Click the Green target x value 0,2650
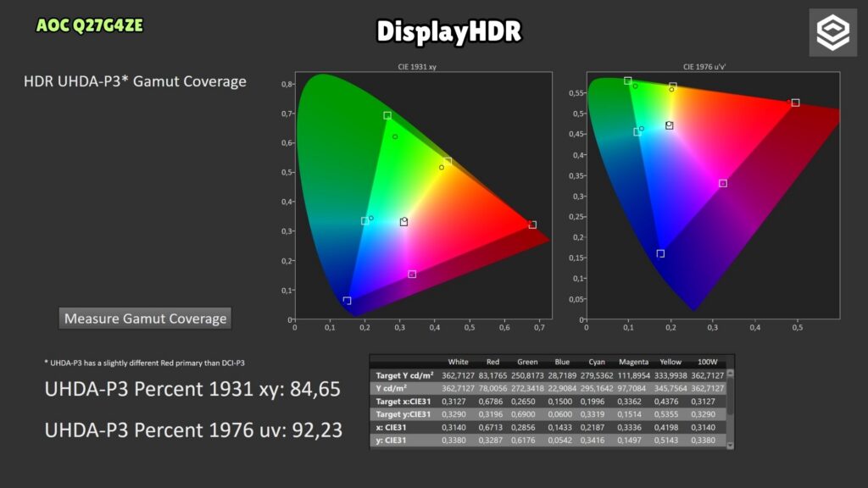This screenshot has height=488, width=868. [523, 401]
